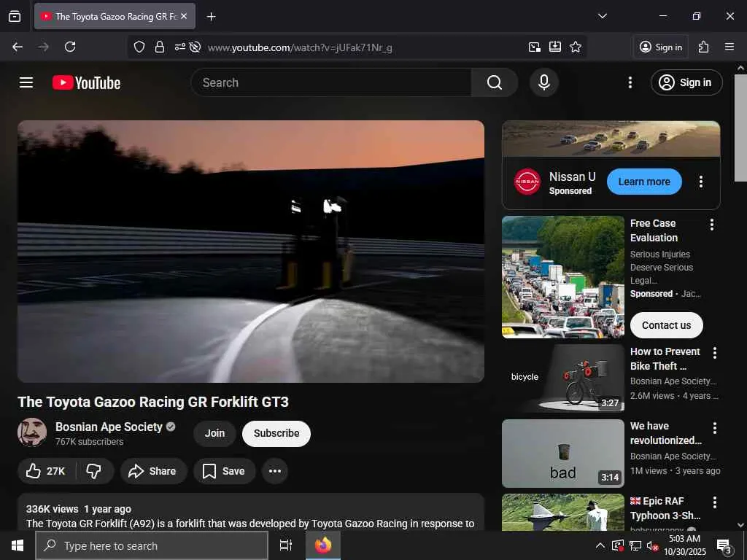Viewport: 747px width, 560px height.
Task: Open We have revolutionized video title
Action: pyautogui.click(x=665, y=433)
